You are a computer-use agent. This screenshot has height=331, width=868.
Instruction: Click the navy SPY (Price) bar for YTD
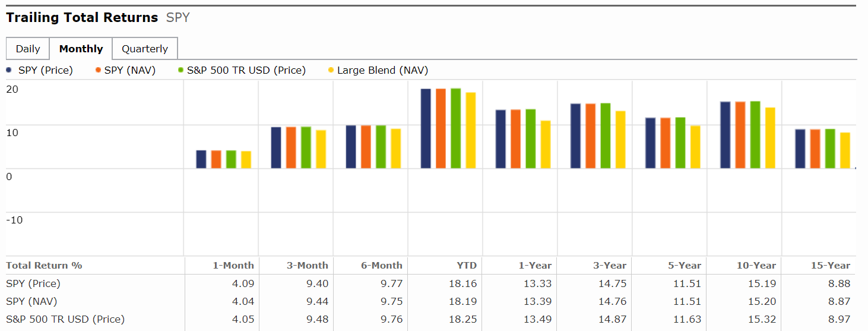click(x=426, y=128)
